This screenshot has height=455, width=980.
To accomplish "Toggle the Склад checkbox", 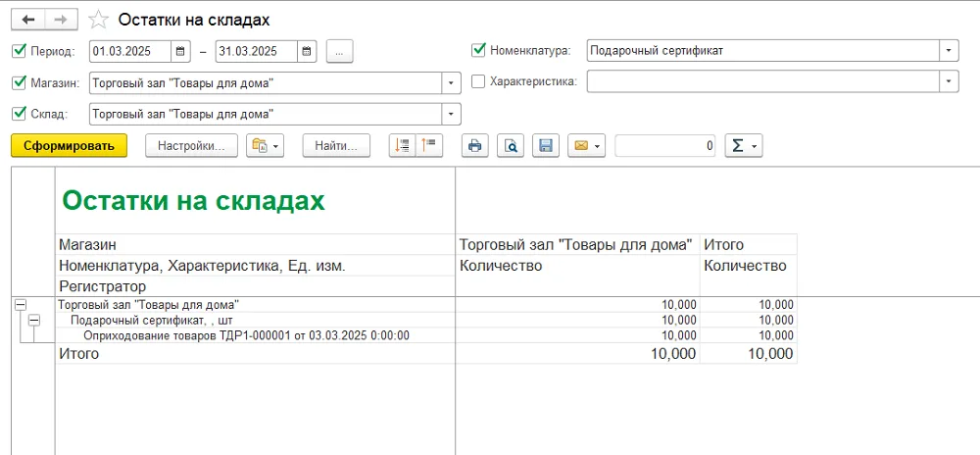I will point(19,113).
